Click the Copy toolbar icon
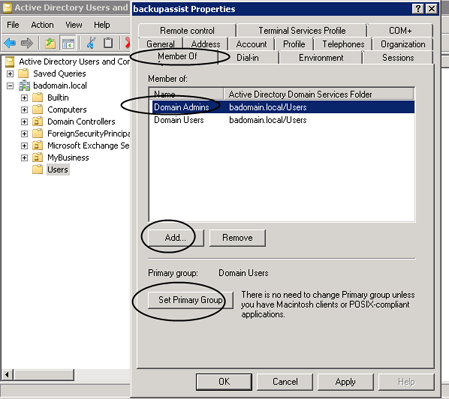The height and width of the screenshot is (399, 449). pyautogui.click(x=108, y=43)
